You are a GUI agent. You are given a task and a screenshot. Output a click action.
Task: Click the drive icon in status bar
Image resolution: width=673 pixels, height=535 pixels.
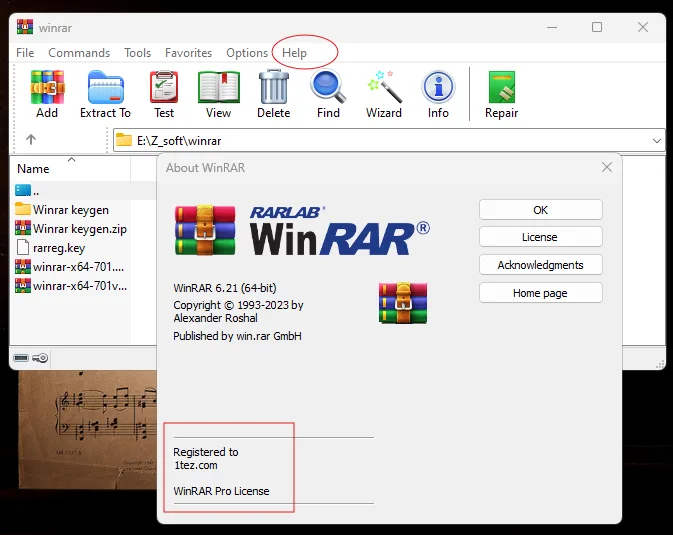tap(21, 358)
